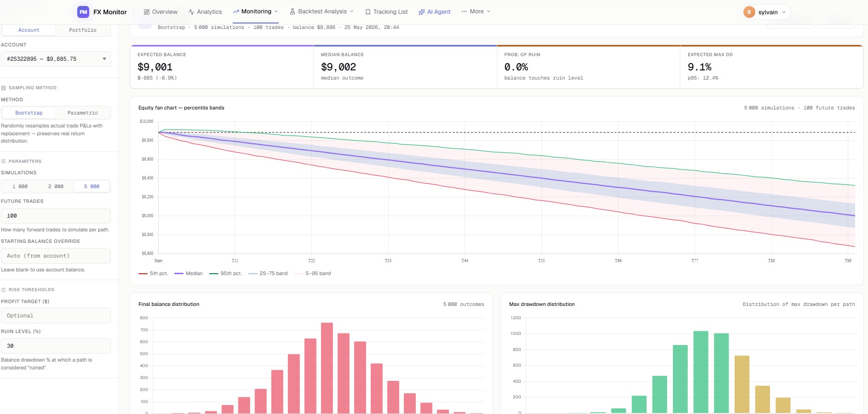Choose 5 000 simulations

92,186
